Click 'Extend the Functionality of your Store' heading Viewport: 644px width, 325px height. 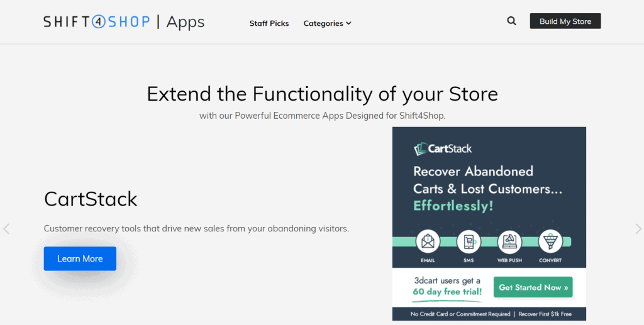(323, 94)
